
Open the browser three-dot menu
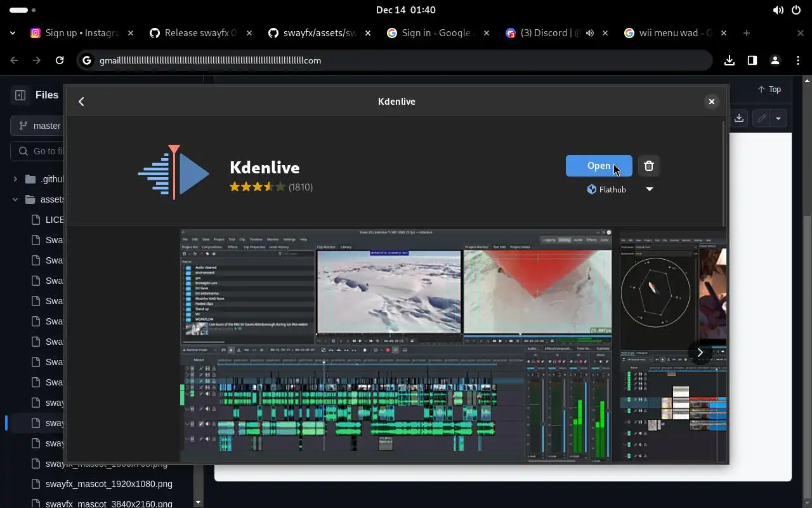[x=797, y=60]
